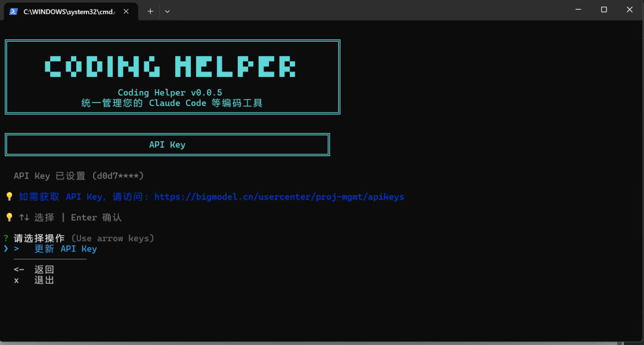Open a new terminal tab with plus
Viewport: 644px width, 345px height.
pyautogui.click(x=150, y=11)
